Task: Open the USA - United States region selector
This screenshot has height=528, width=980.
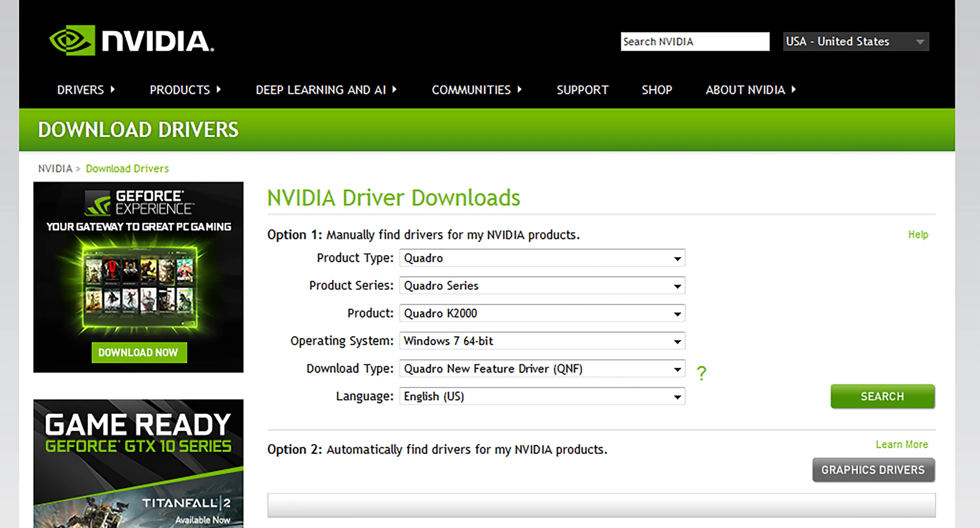Action: tap(855, 42)
